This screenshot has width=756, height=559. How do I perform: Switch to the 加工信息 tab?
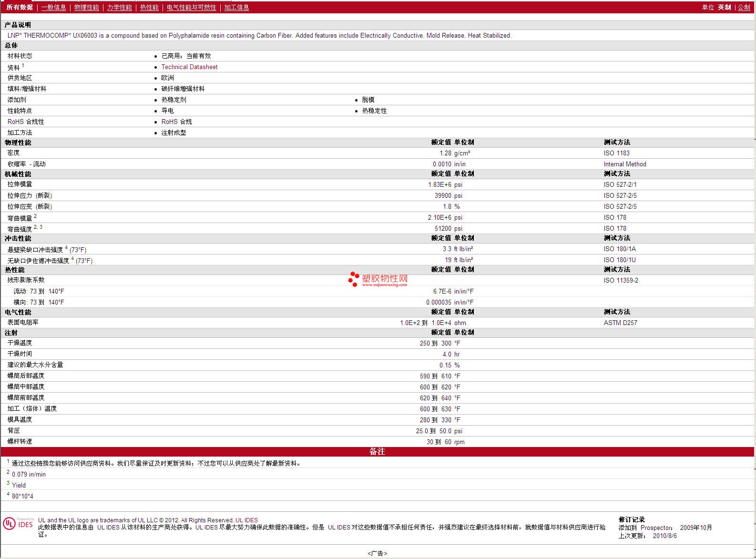(x=237, y=8)
